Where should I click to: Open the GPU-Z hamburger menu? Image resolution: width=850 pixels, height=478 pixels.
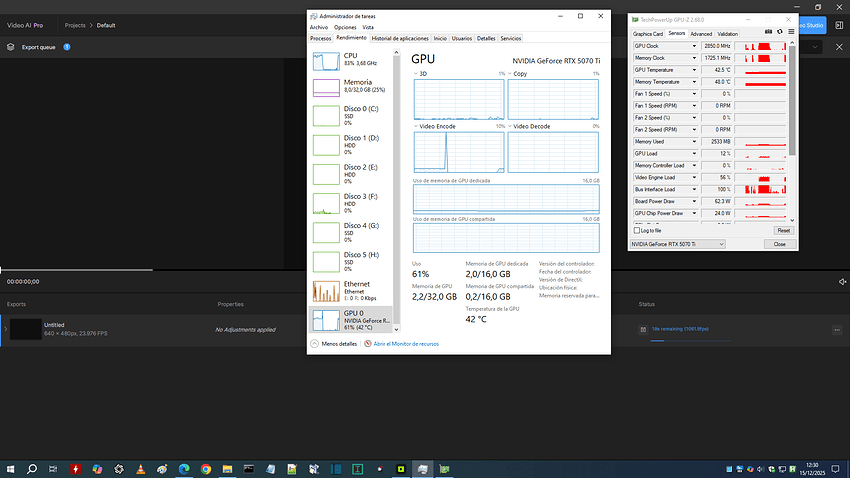pos(789,33)
